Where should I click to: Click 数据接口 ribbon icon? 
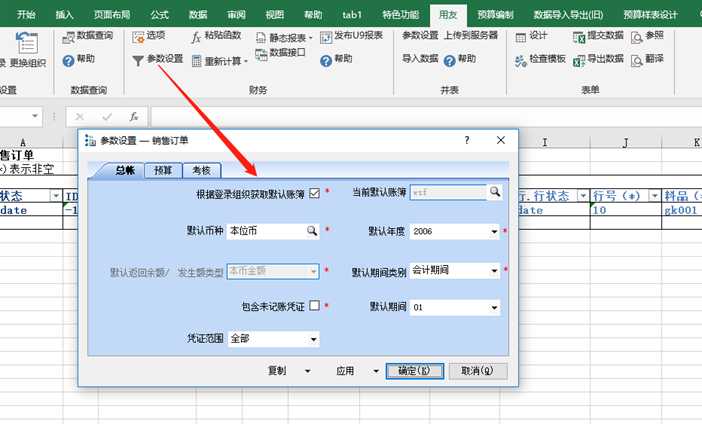coord(261,54)
